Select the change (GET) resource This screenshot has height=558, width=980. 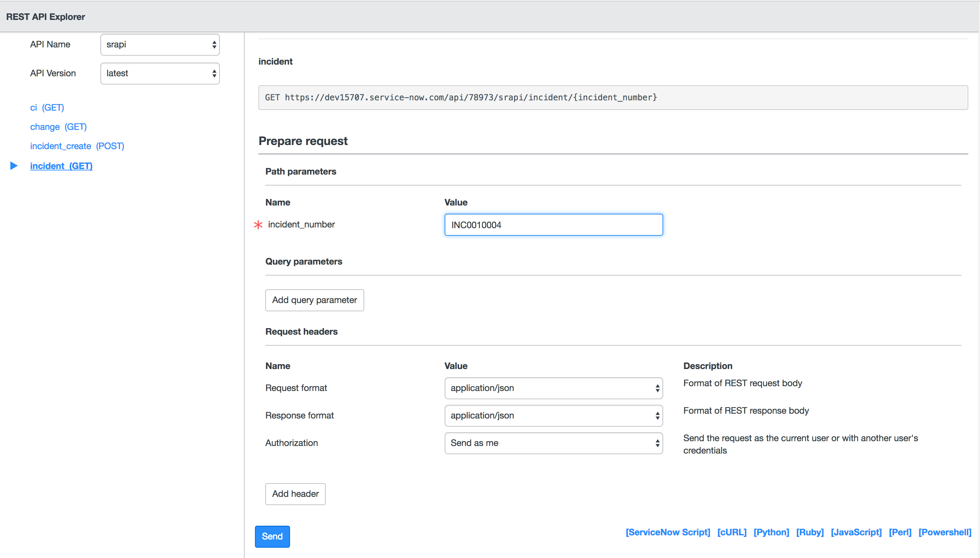point(58,127)
